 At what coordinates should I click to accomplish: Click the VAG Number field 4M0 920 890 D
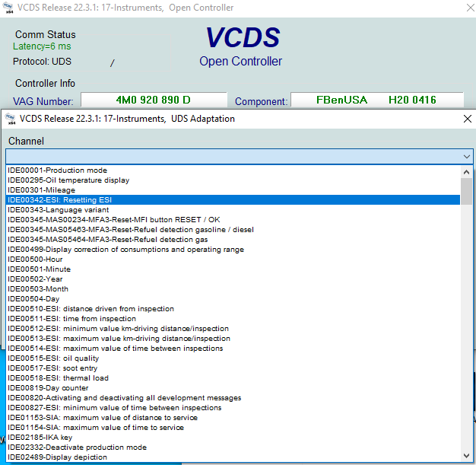click(153, 100)
